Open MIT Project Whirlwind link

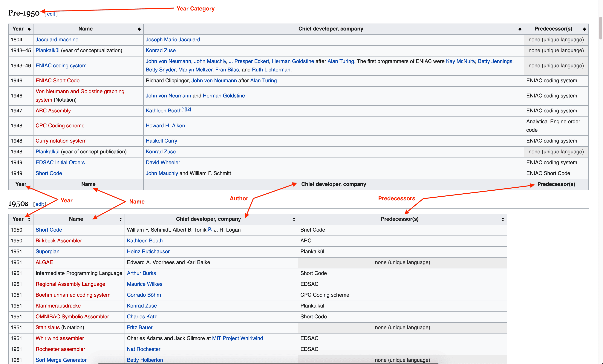(x=237, y=338)
